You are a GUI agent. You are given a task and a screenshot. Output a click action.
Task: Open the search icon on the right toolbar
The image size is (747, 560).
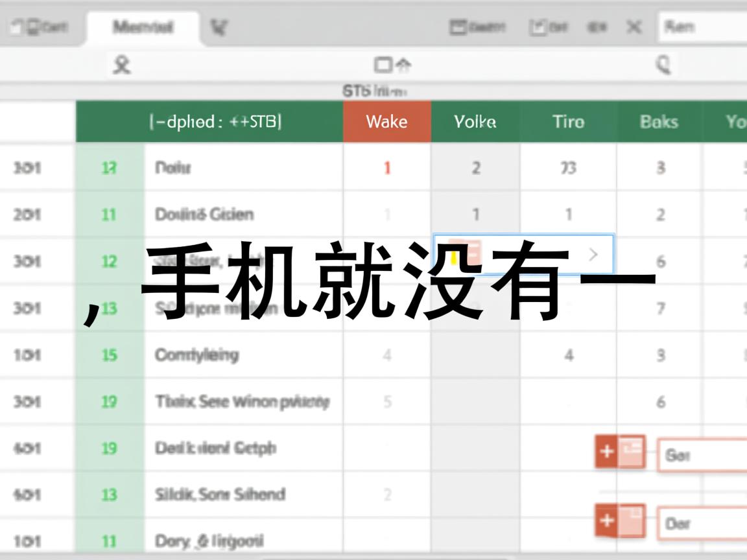[x=663, y=64]
